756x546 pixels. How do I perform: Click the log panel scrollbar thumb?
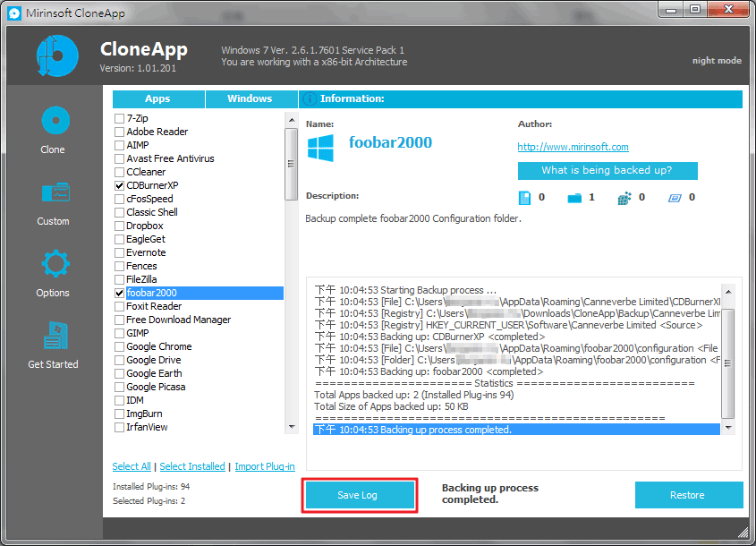pyautogui.click(x=728, y=363)
